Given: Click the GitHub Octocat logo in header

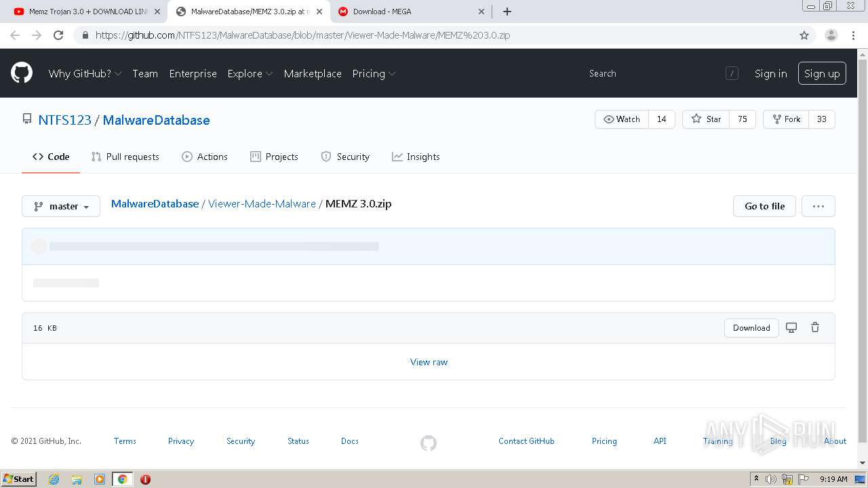Looking at the screenshot, I should point(22,73).
